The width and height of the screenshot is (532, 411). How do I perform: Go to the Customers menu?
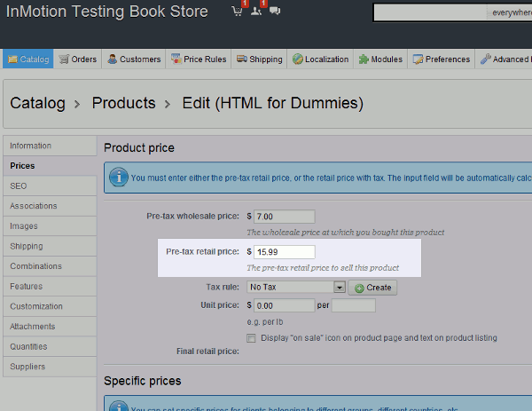134,59
